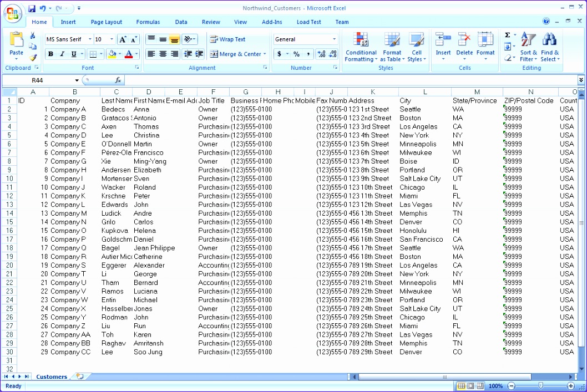Open the Office Button menu

tap(12, 13)
